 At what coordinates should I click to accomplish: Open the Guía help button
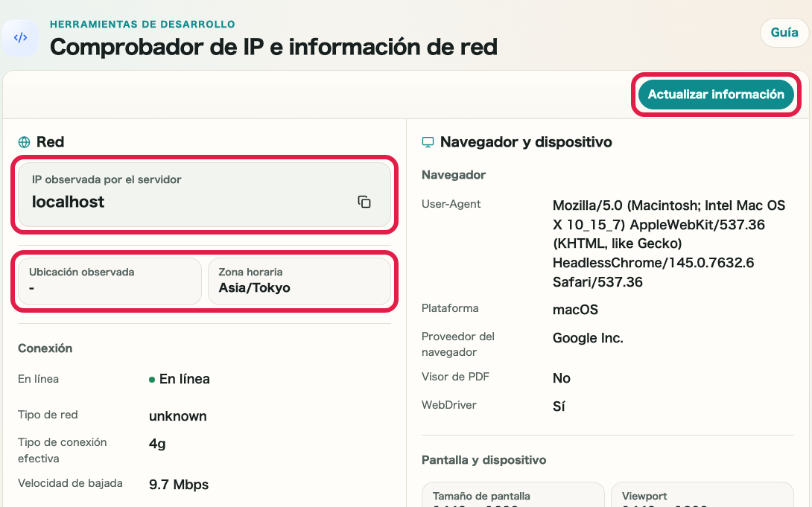[784, 33]
